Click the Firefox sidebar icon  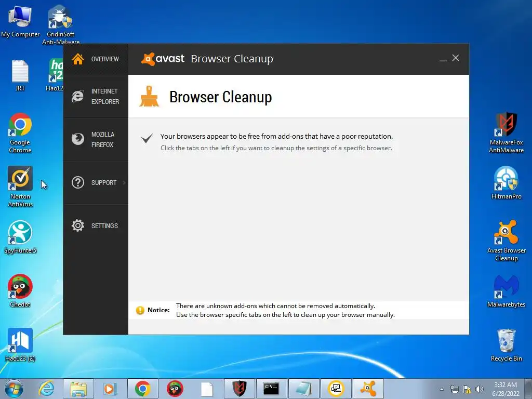click(78, 139)
